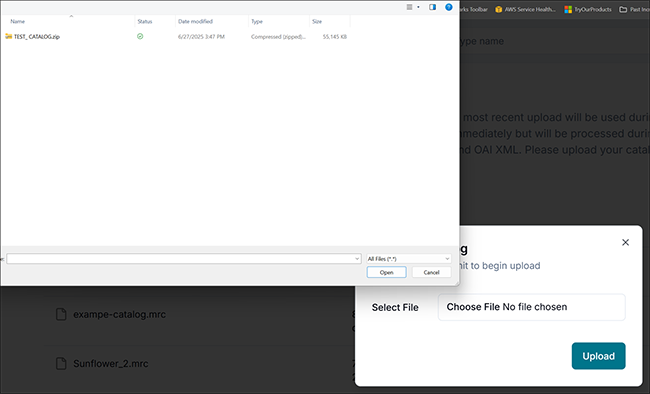Click the zip folder icon of TEST_CATALOG.zip

8,36
